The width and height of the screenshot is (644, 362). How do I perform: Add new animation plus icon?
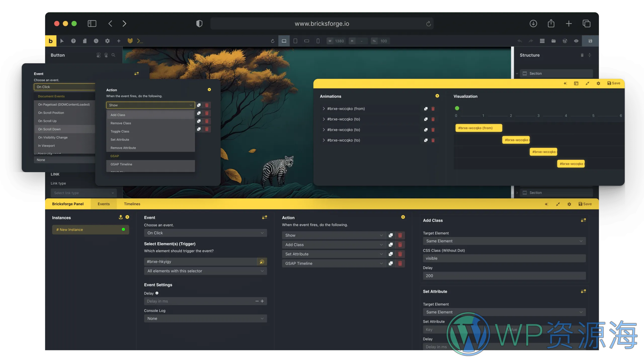point(437,96)
